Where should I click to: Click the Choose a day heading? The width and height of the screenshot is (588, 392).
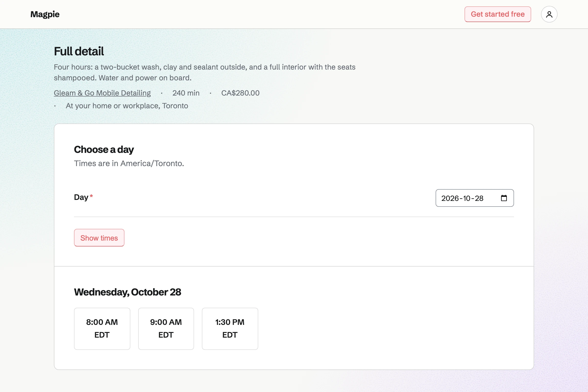[104, 149]
